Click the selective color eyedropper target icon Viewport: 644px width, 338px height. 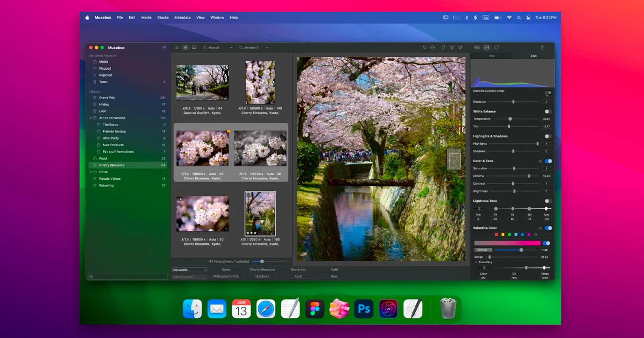click(x=535, y=235)
